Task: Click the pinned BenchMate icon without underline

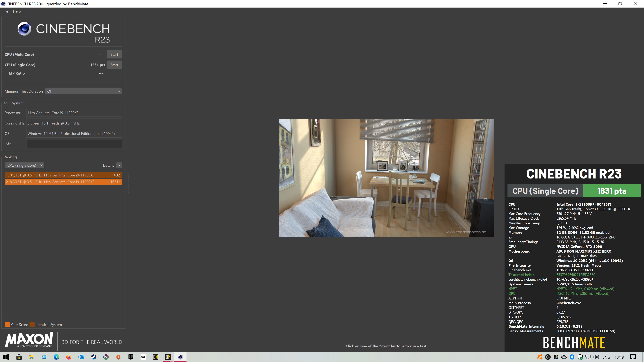Action: [x=155, y=357]
